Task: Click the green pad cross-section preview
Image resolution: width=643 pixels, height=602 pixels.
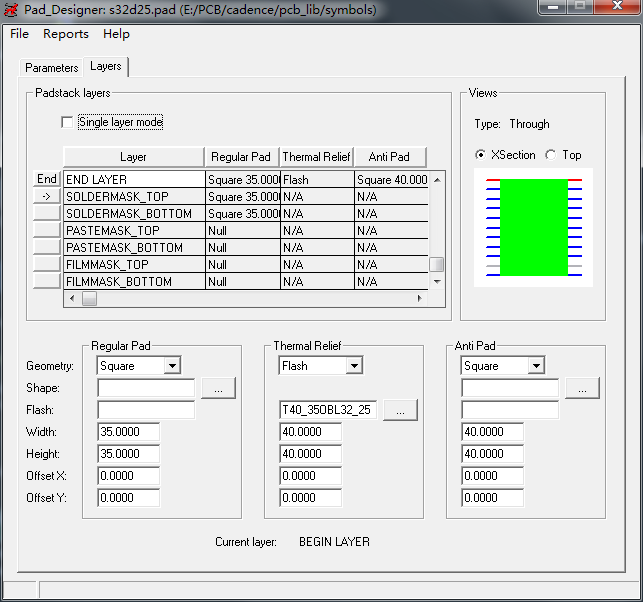Action: (533, 227)
